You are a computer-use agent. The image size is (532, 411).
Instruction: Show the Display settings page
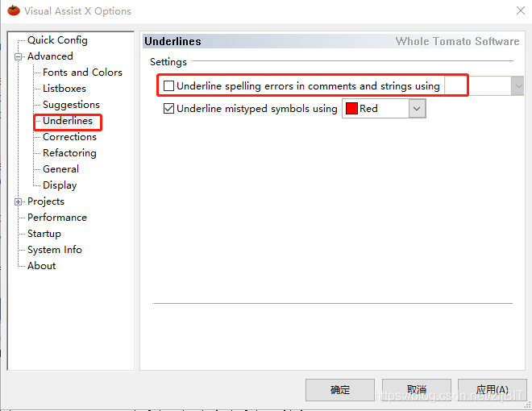coord(60,185)
